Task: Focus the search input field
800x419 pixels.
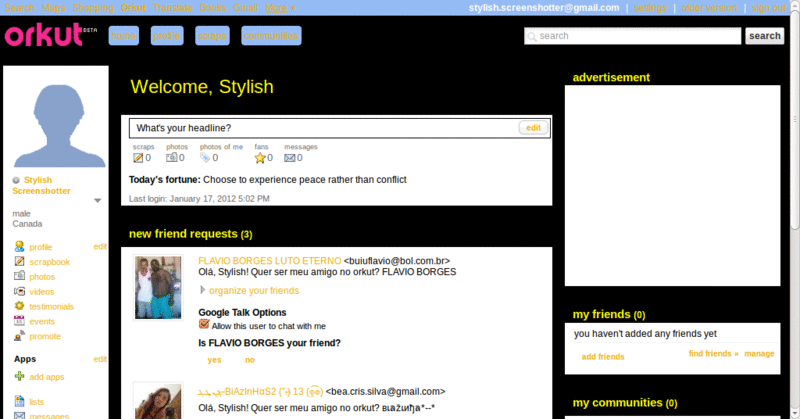Action: point(633,36)
